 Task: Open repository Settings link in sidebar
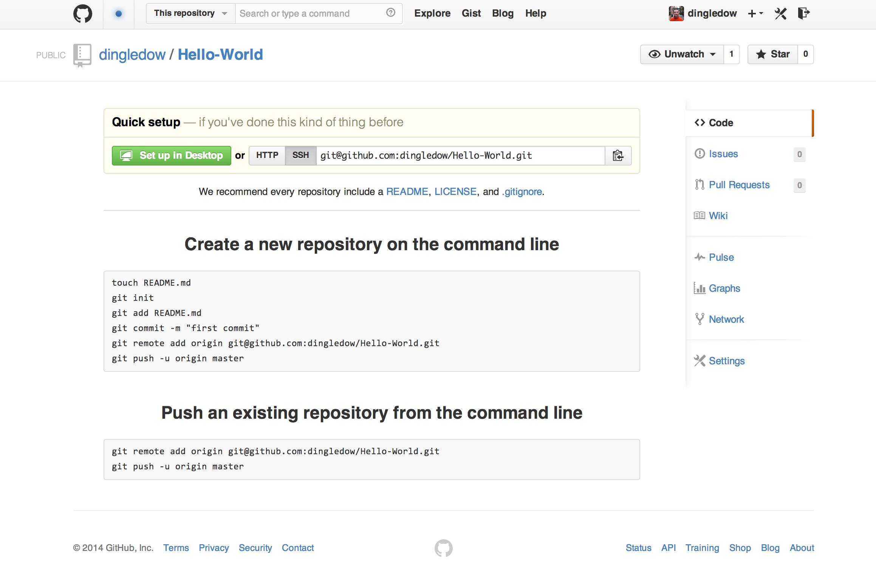[x=727, y=361]
